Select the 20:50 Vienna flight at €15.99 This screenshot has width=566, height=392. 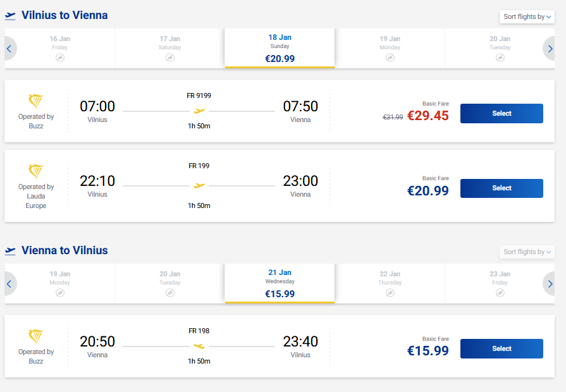(x=501, y=348)
